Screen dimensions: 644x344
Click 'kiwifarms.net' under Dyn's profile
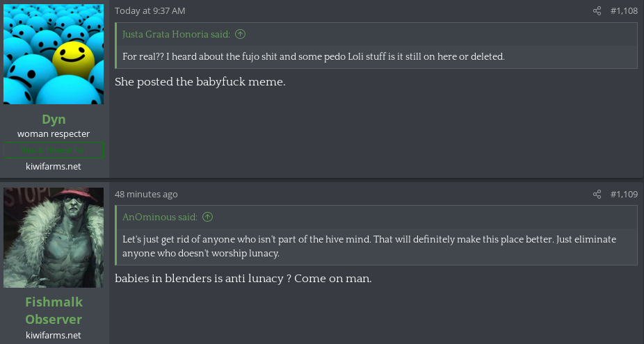(x=54, y=166)
